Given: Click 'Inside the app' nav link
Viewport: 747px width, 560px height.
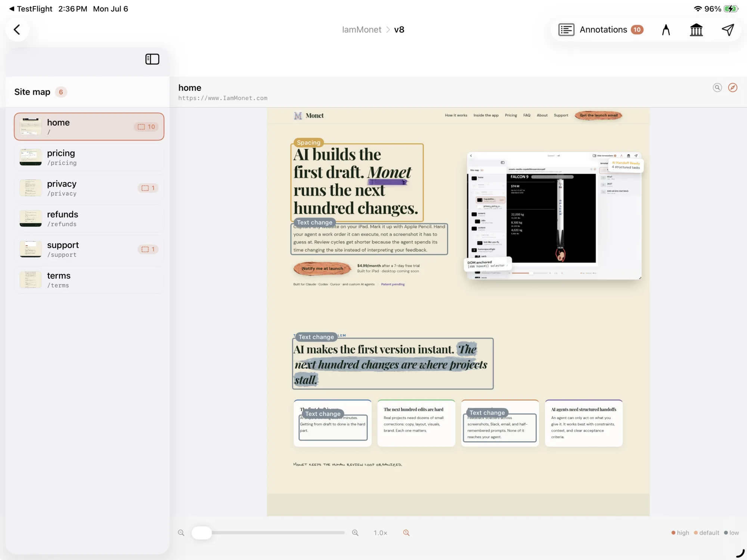Looking at the screenshot, I should tap(486, 115).
